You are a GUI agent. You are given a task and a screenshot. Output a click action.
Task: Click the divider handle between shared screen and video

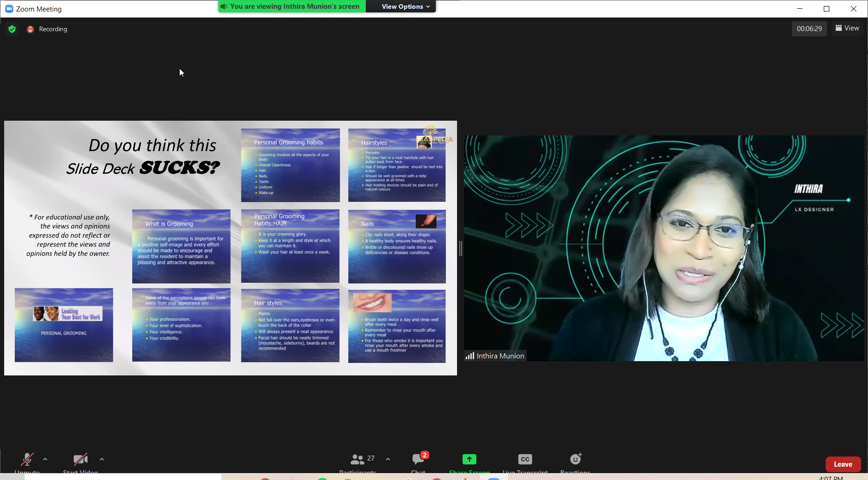click(x=461, y=248)
